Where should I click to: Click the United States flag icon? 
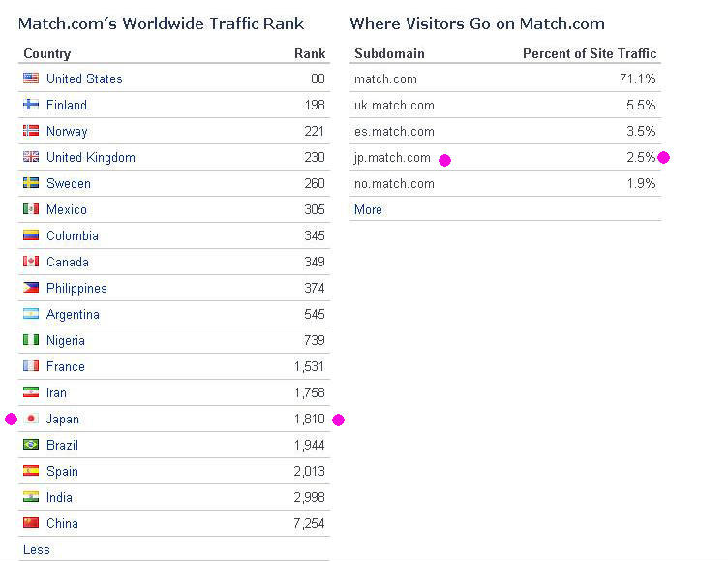[30, 78]
